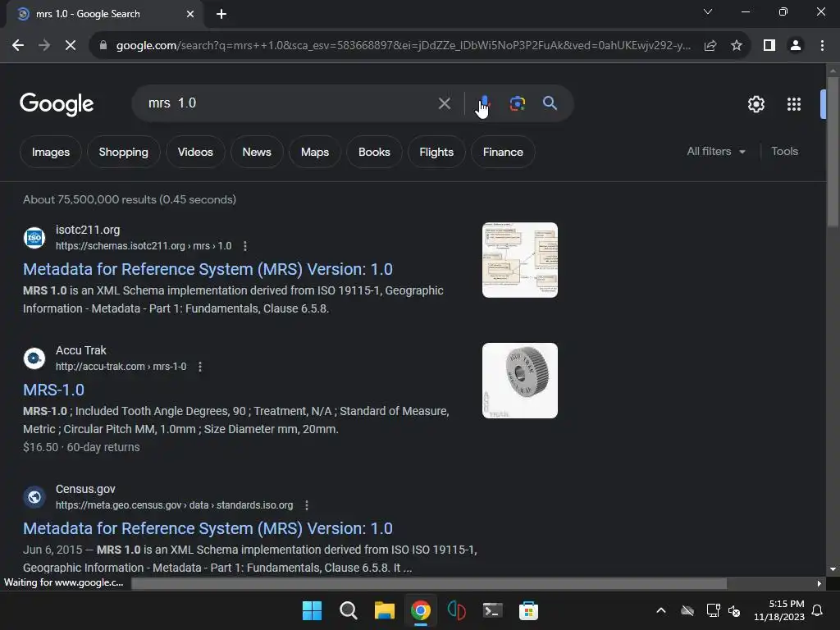Open Maps results
Screen dimensions: 840x630
[x=315, y=152]
